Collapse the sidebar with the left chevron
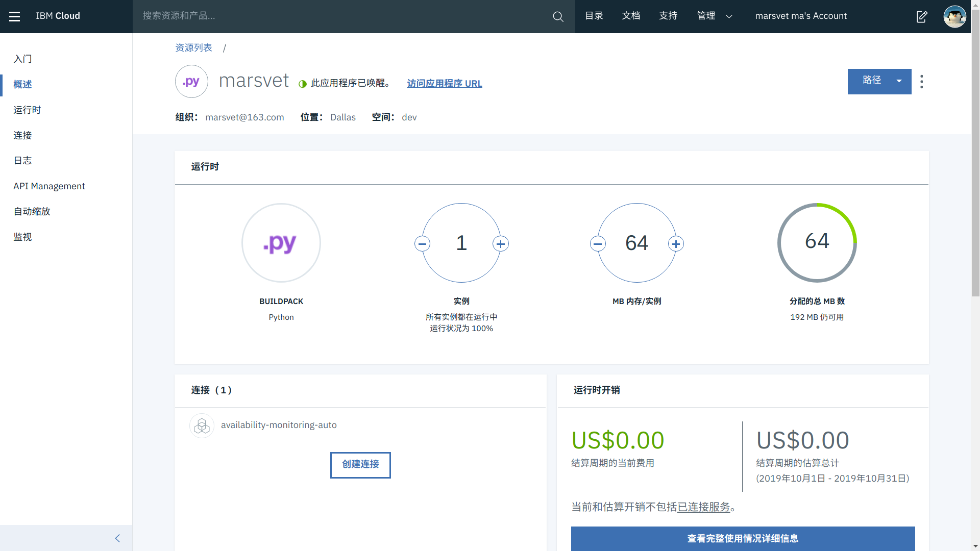The width and height of the screenshot is (980, 551). click(117, 538)
